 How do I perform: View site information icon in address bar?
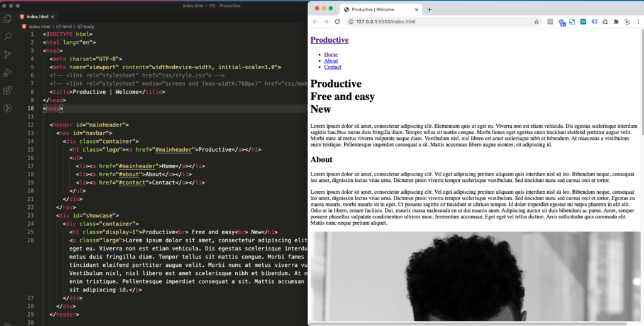point(351,22)
